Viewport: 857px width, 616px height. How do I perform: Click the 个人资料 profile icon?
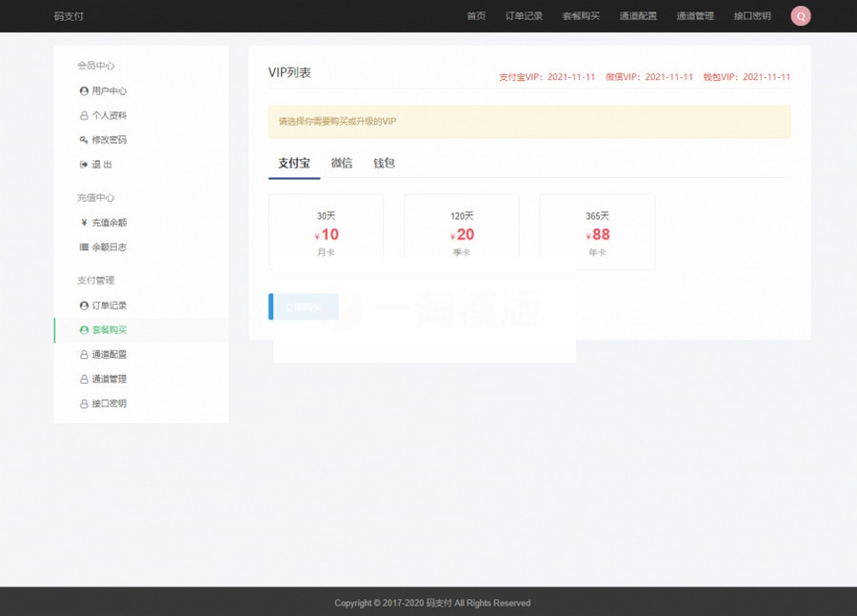click(84, 115)
